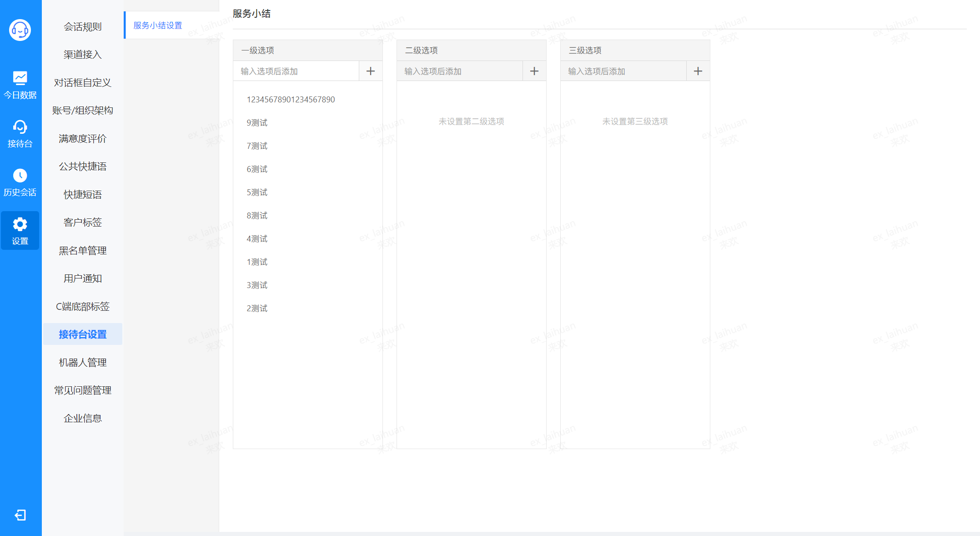980x536 pixels.
Task: Open C端底部标签 menu
Action: click(83, 307)
